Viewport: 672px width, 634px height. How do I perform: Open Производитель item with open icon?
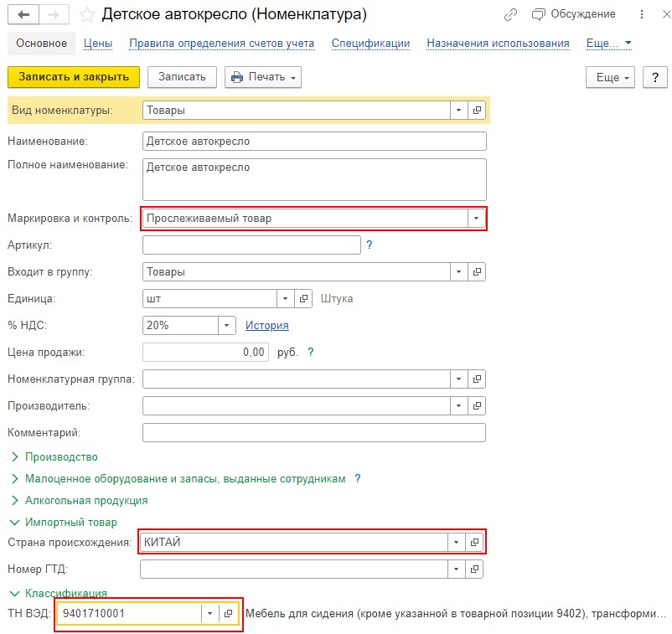point(477,405)
